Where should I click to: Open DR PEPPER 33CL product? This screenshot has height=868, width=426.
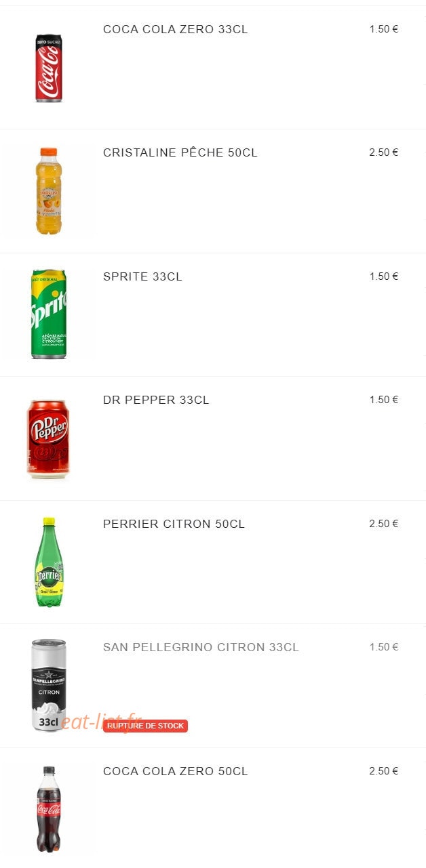pyautogui.click(x=156, y=400)
